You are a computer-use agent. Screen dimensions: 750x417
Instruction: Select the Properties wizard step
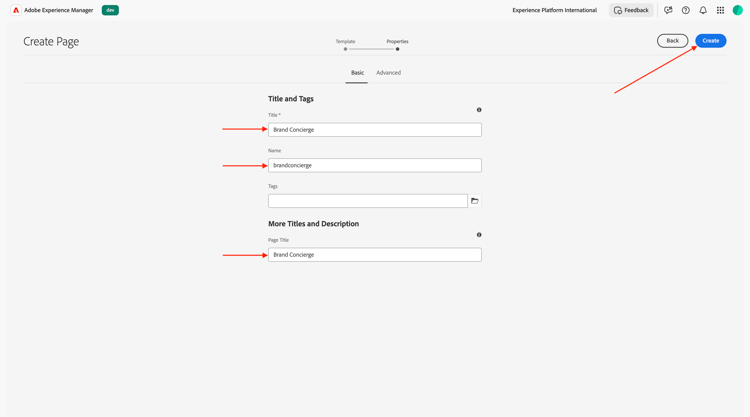397,44
